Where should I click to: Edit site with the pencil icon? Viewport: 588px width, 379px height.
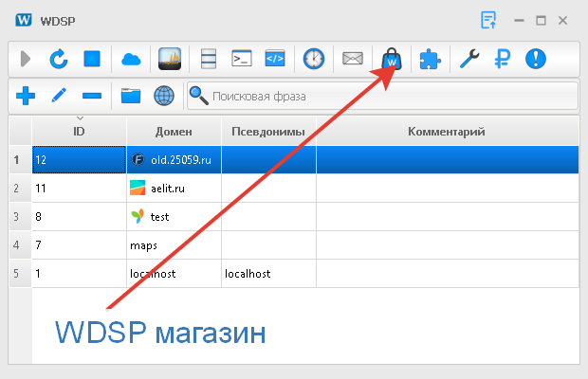click(x=59, y=96)
